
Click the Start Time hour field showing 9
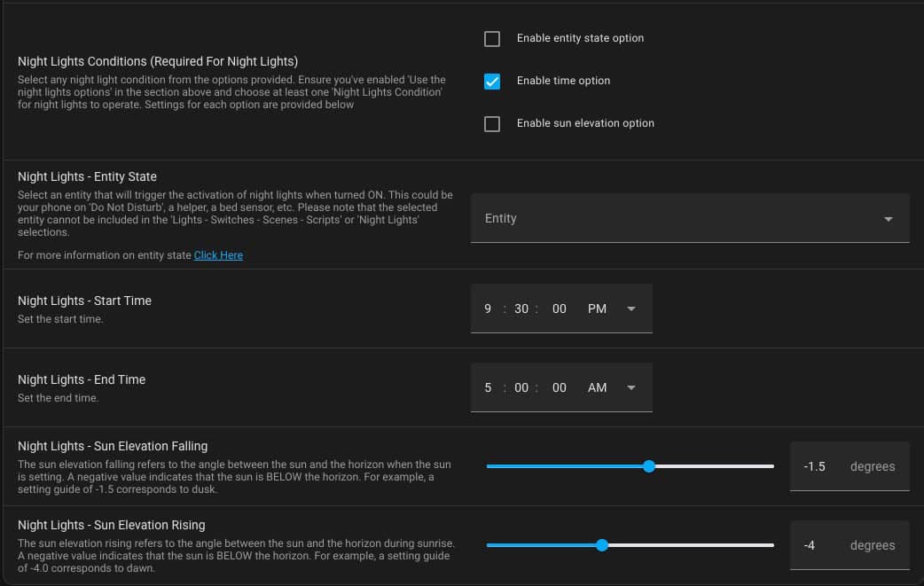[488, 309]
